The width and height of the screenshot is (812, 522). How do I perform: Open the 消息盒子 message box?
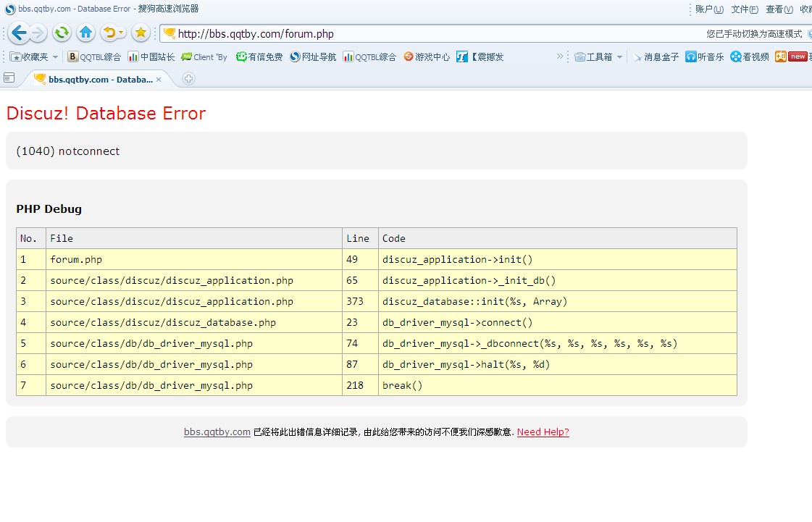656,57
